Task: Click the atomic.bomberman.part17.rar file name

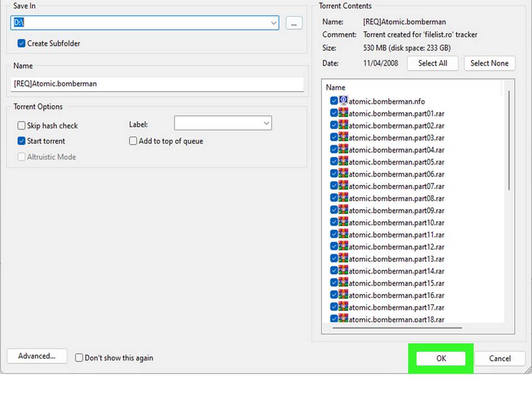Action: coord(397,308)
